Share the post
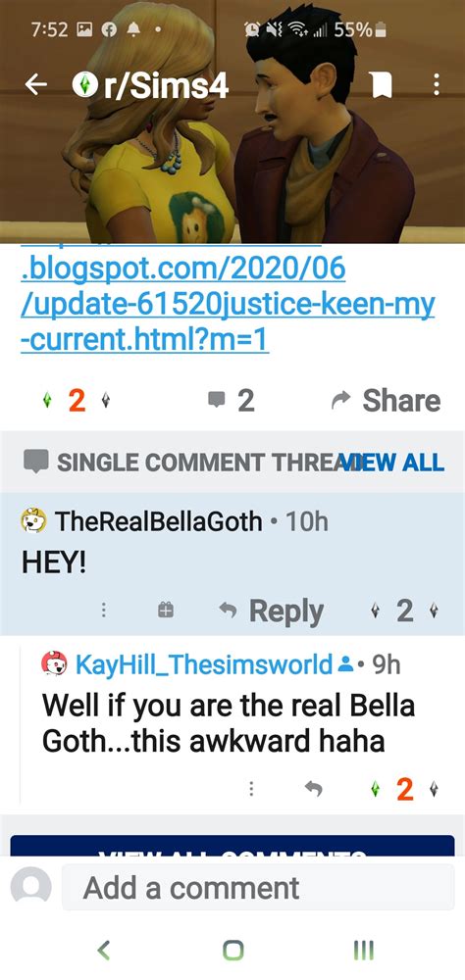 (x=386, y=401)
